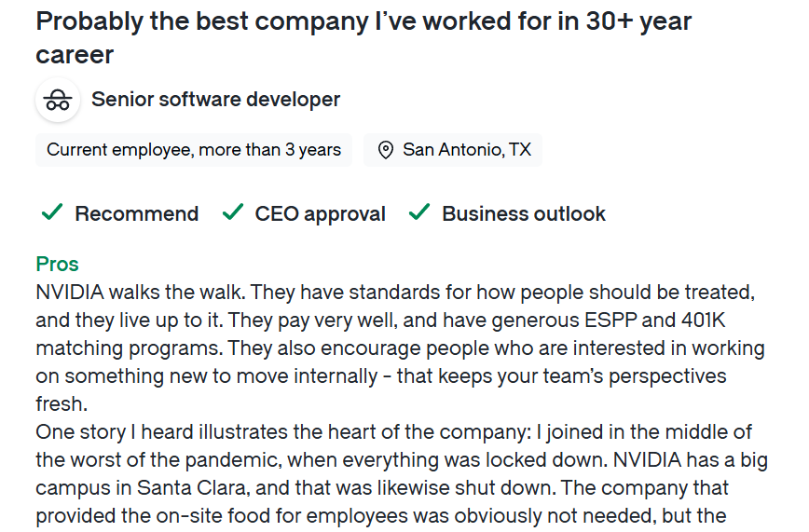The image size is (809, 532).
Task: Click the green Recommend checkmark icon
Action: [51, 213]
